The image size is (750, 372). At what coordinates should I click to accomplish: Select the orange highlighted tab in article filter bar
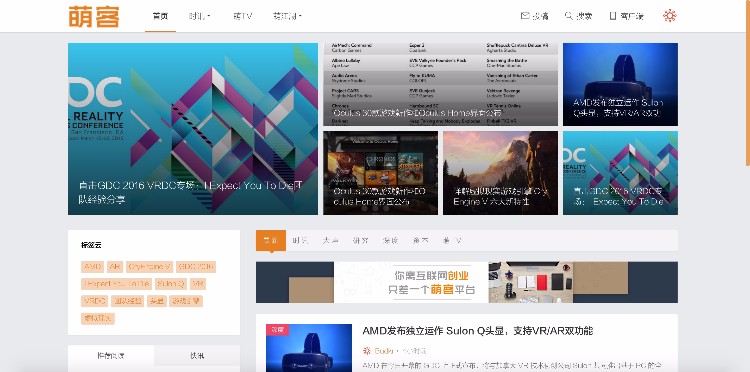click(x=271, y=241)
